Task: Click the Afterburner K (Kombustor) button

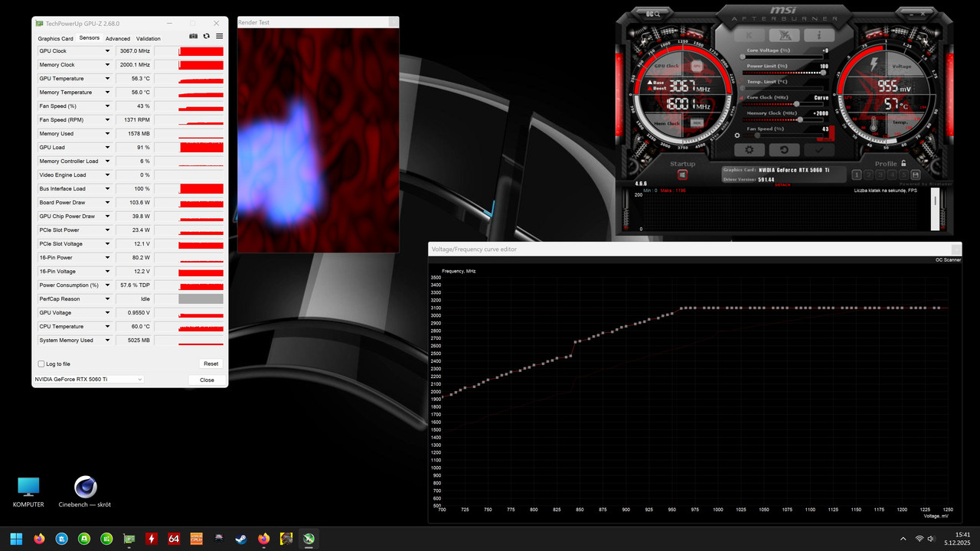Action: 750,35
